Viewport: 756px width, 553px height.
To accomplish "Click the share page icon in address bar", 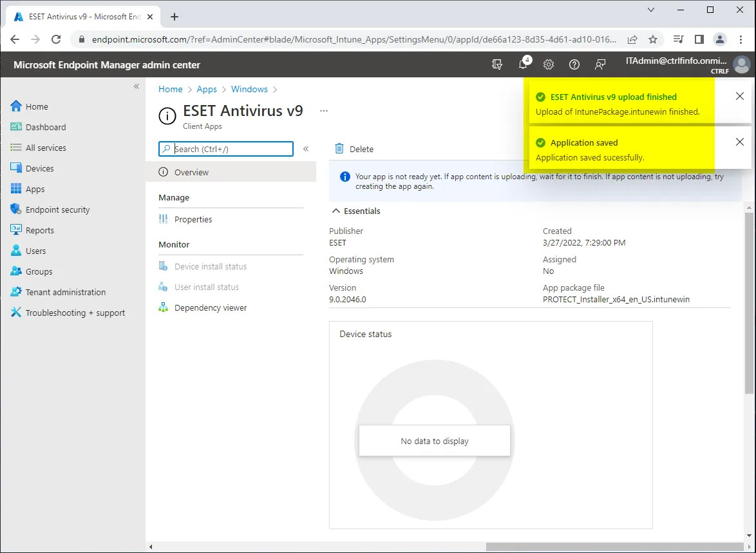I will point(632,39).
